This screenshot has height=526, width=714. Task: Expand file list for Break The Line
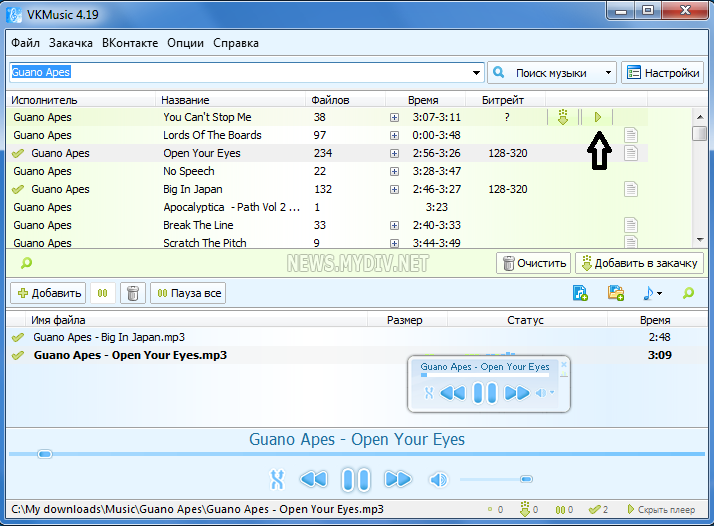394,225
